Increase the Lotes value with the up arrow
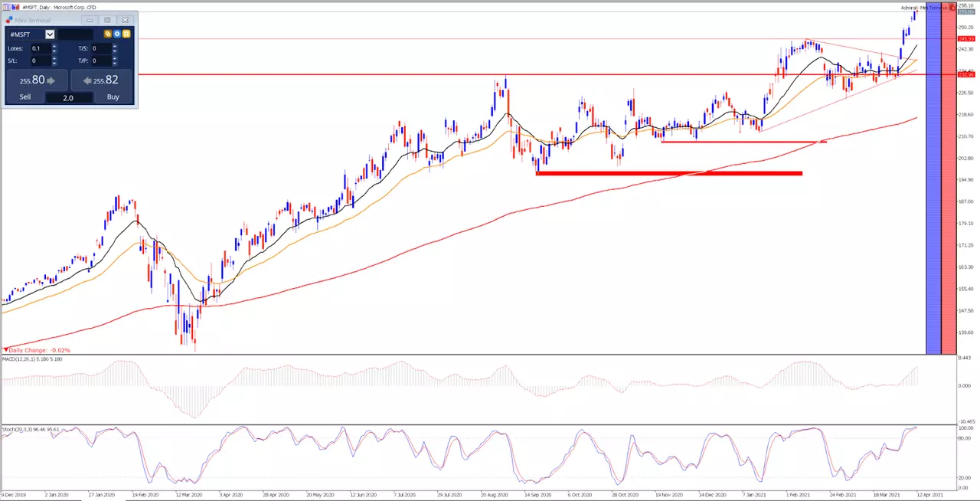Image resolution: width=980 pixels, height=501 pixels. (54, 46)
